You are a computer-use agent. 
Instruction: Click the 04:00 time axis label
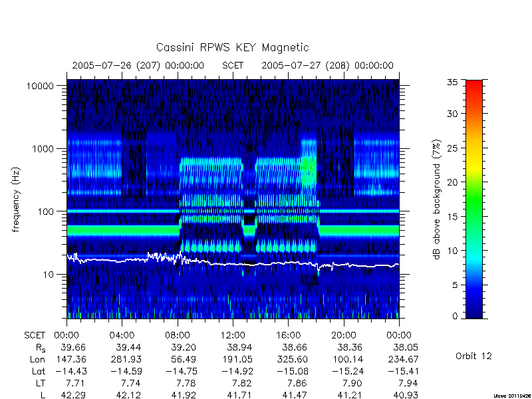pyautogui.click(x=122, y=336)
